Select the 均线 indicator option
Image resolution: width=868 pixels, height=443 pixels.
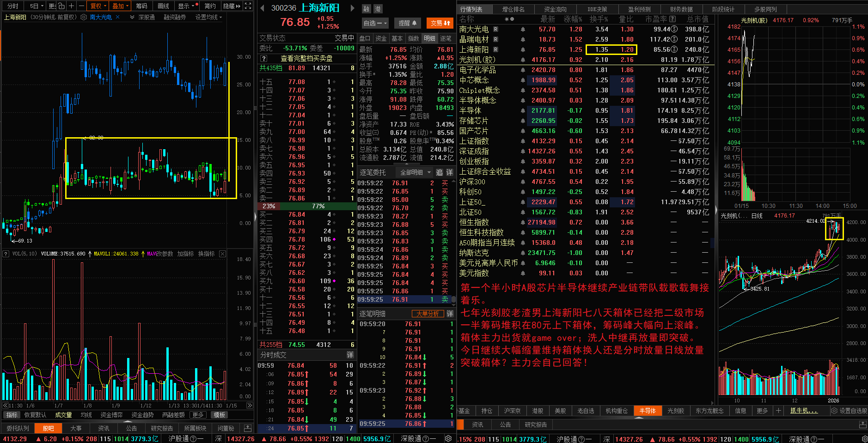coord(86,415)
